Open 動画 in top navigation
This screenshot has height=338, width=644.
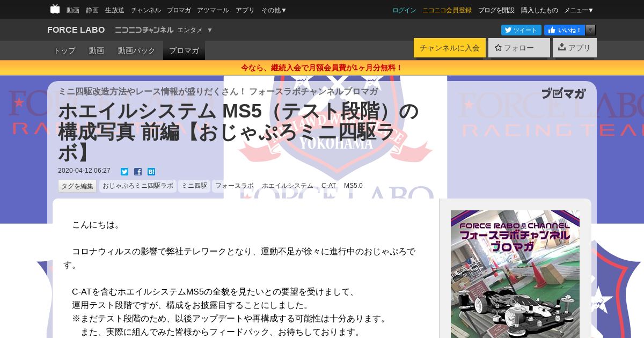point(73,10)
